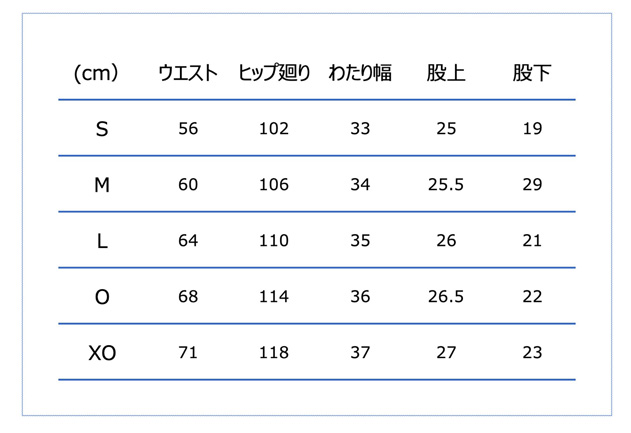Select the わたり幅 column header
This screenshot has height=433, width=631.
coord(360,73)
